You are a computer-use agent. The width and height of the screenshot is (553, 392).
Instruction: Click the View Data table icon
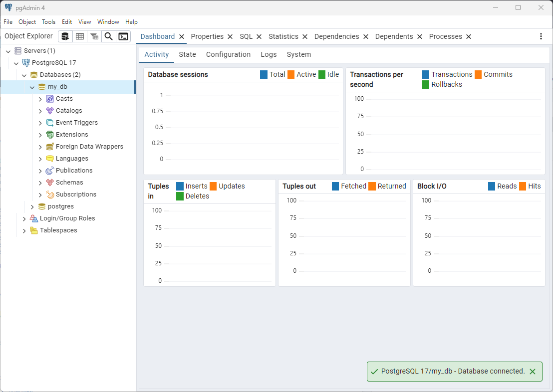pos(80,36)
